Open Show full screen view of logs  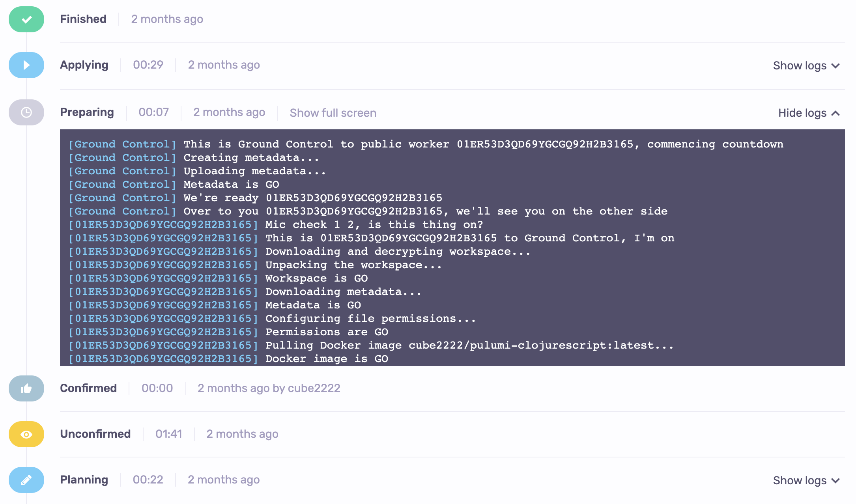[333, 113]
